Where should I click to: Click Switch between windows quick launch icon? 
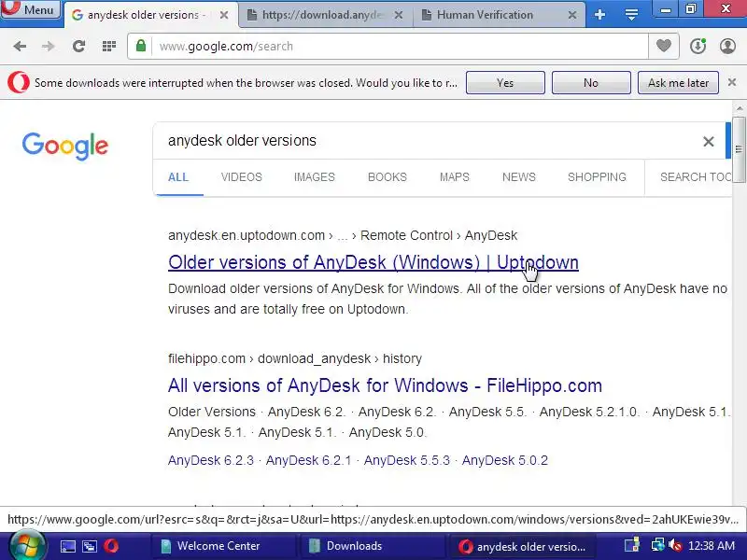[x=90, y=546]
